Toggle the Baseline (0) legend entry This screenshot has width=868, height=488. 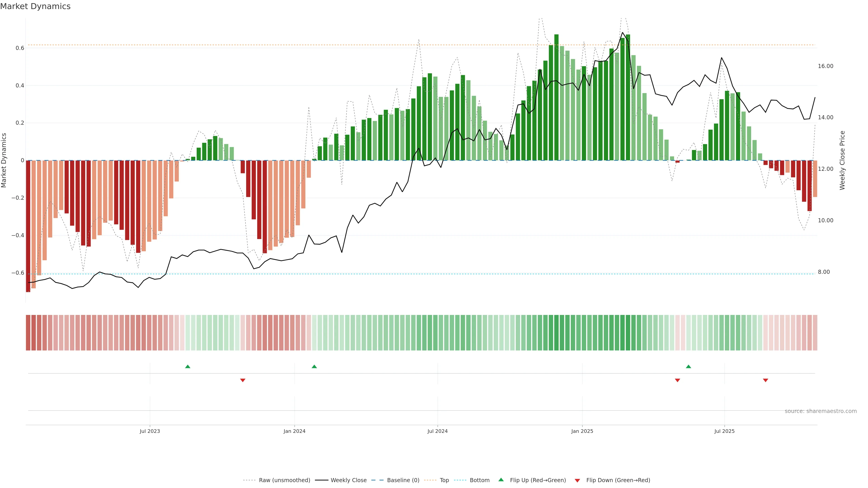(x=403, y=480)
